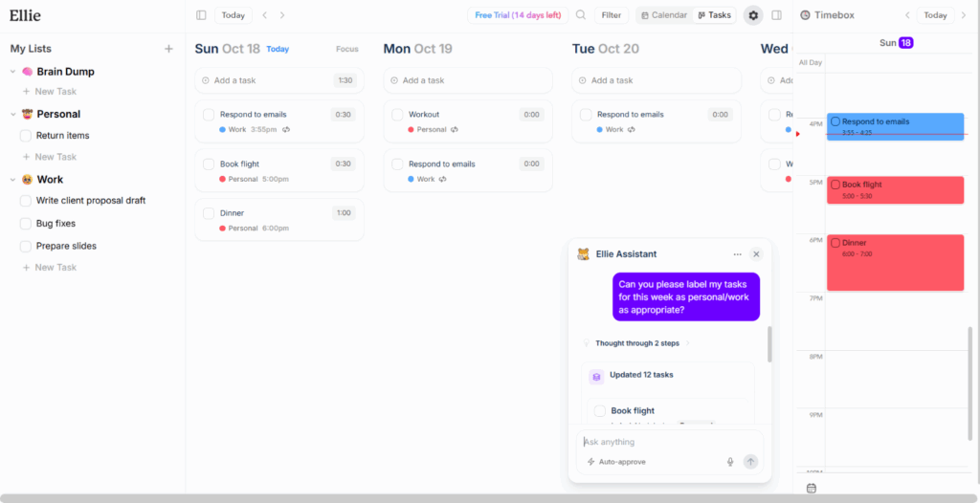This screenshot has width=980, height=503.
Task: Next day arrow in Timebox header
Action: click(964, 15)
